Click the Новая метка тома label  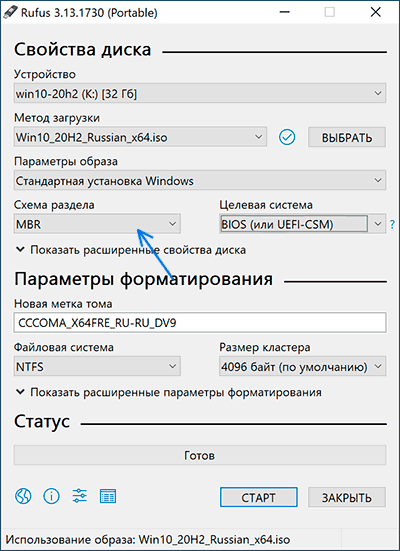[63, 304]
